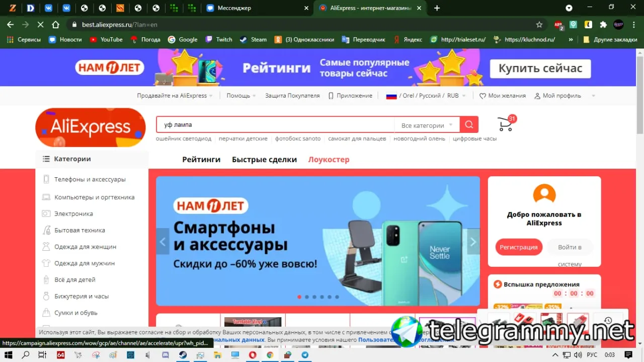644x362 pixels.
Task: Open YouTube bookmark
Action: coord(106,39)
